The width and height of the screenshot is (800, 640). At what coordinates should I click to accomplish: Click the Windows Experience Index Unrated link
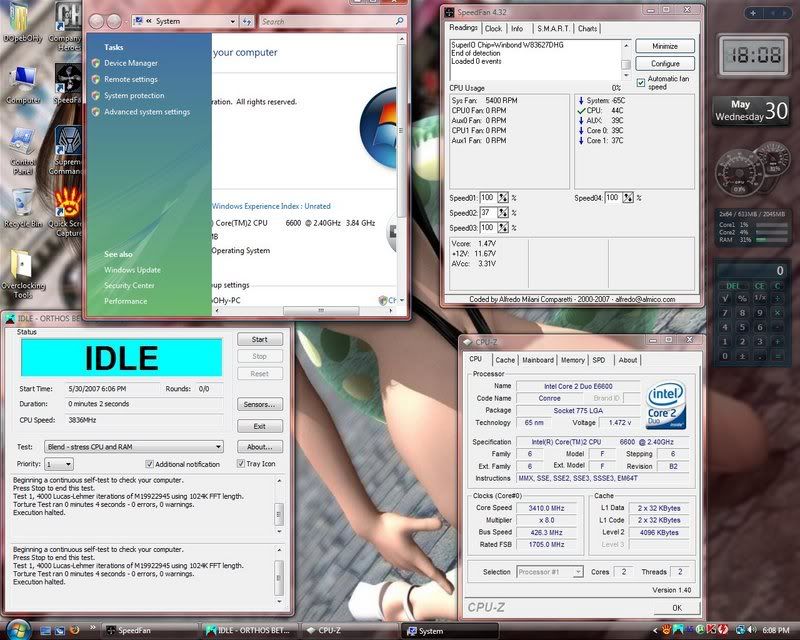[x=271, y=206]
